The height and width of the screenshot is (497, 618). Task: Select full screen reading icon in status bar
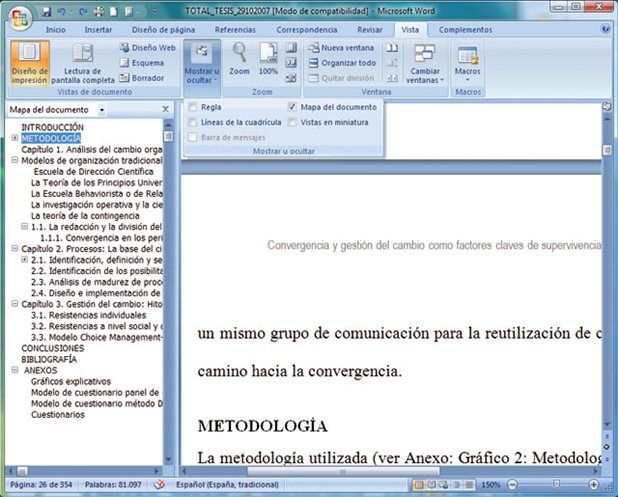pyautogui.click(x=432, y=485)
